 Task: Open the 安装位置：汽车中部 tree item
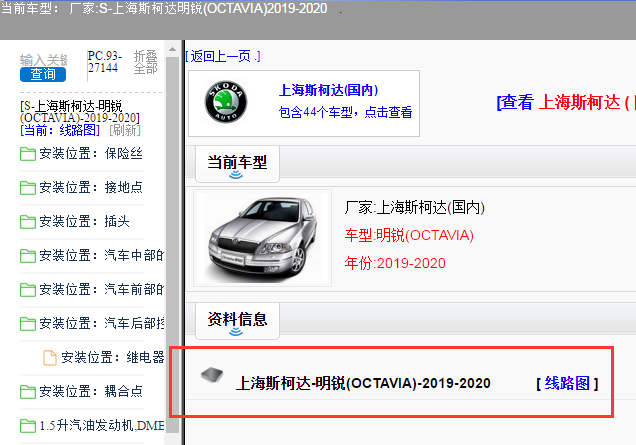101,256
